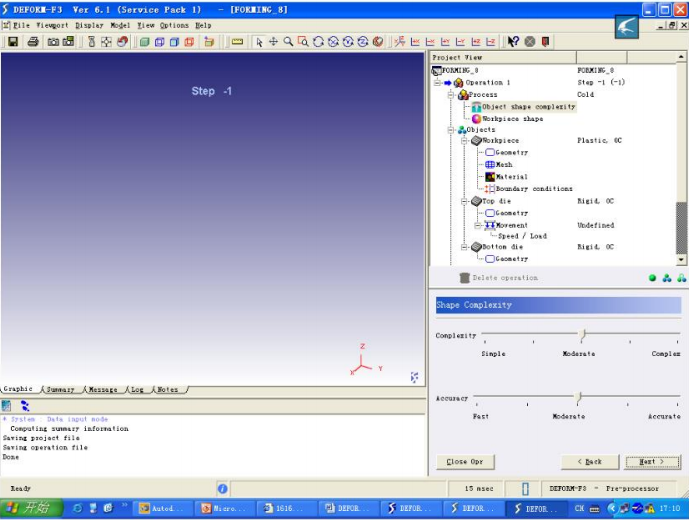Click the Print icon in toolbar
This screenshot has height=520, width=689.
[33, 42]
